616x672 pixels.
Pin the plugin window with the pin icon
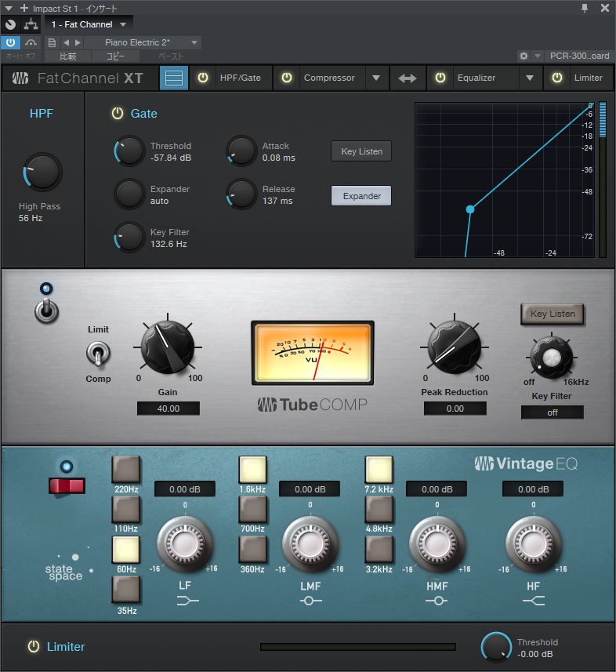585,8
